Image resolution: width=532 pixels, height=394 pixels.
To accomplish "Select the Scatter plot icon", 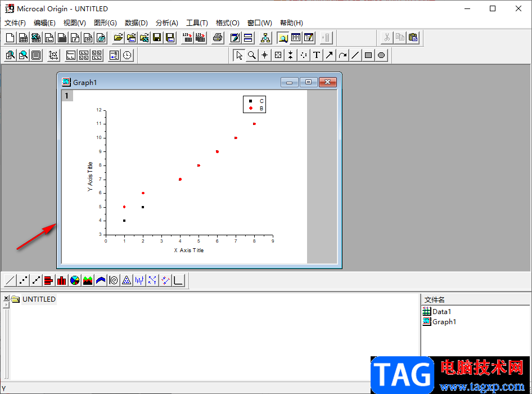I will [x=23, y=280].
